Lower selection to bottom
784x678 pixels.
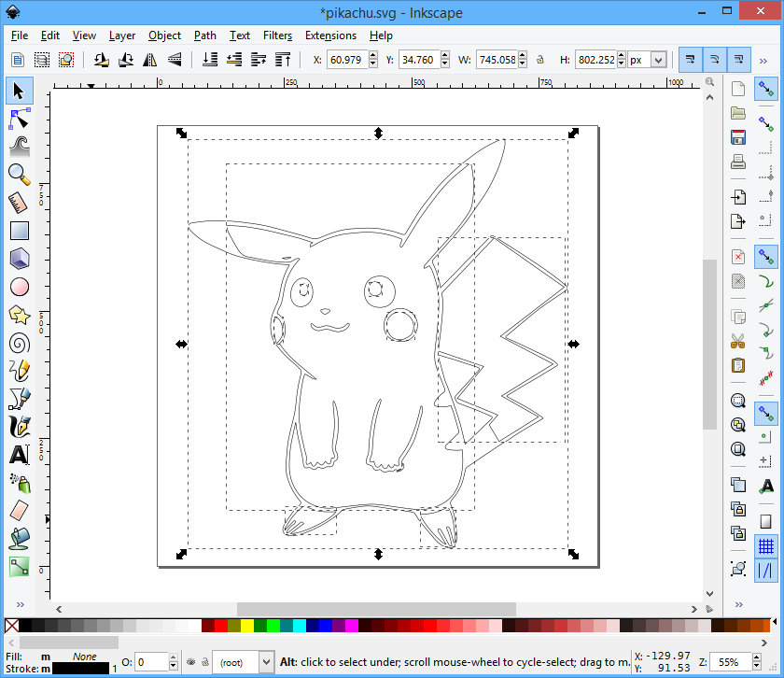click(209, 60)
